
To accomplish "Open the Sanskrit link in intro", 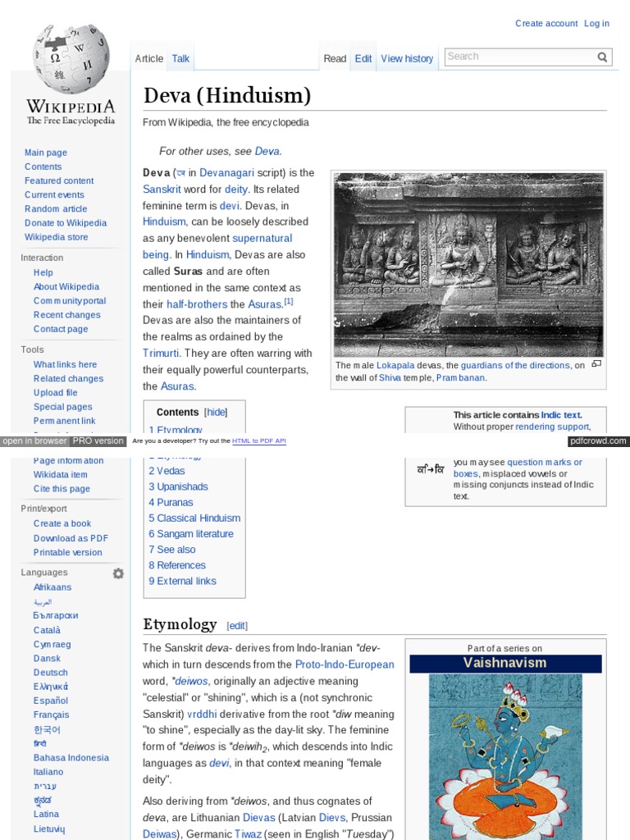I will pos(162,189).
